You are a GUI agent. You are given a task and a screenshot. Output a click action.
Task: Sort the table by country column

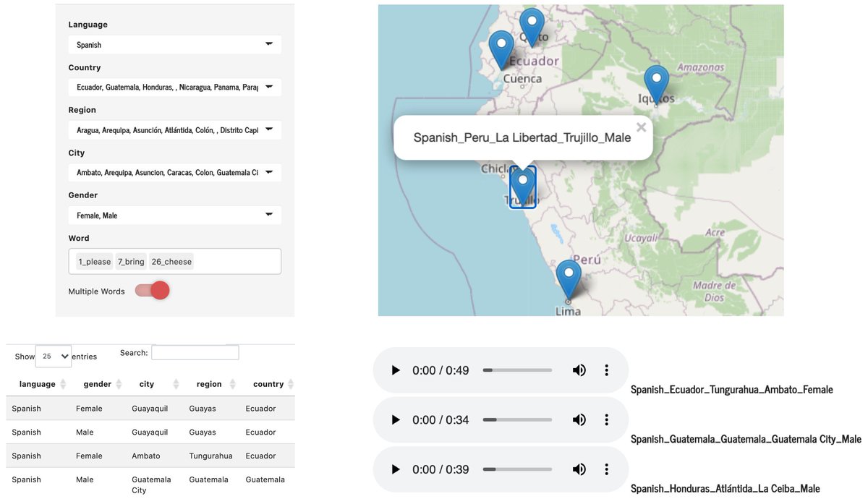point(269,384)
